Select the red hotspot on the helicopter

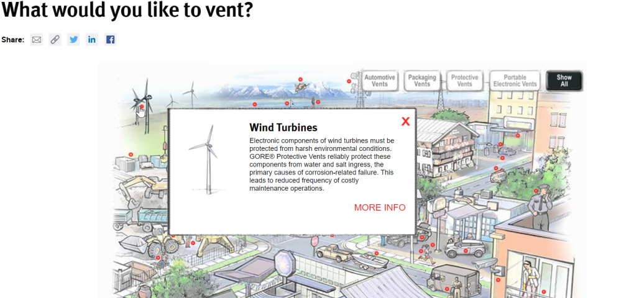point(300,79)
